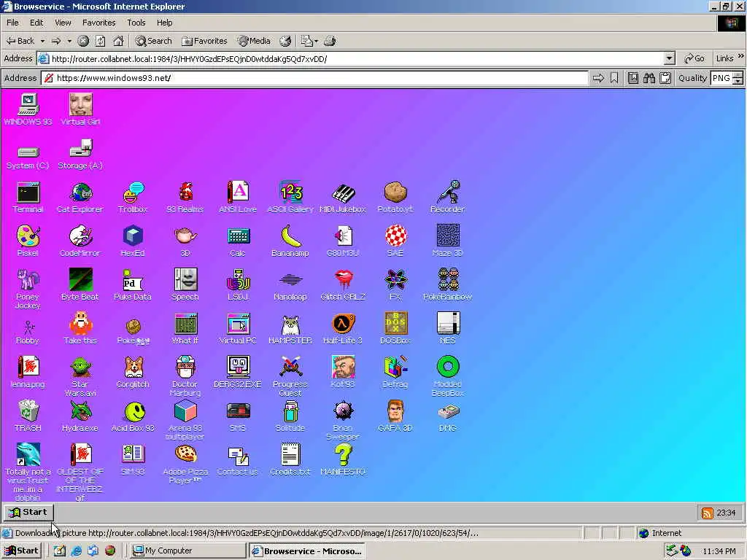Open the CodeMirror icon
The height and width of the screenshot is (560, 747).
coord(80,241)
